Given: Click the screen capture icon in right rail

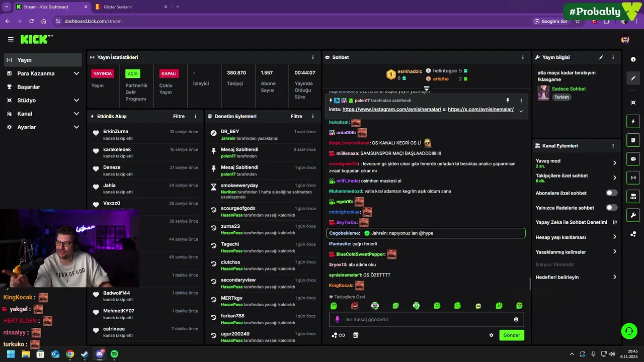Looking at the screenshot, I should (633, 103).
